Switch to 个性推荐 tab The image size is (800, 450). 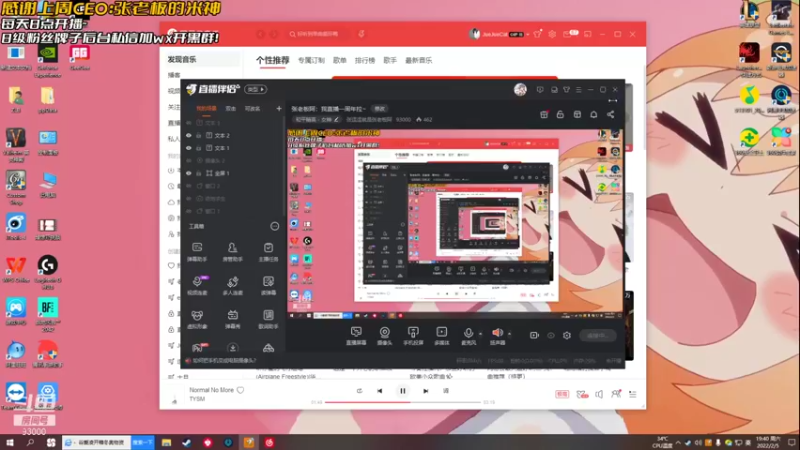[x=272, y=60]
